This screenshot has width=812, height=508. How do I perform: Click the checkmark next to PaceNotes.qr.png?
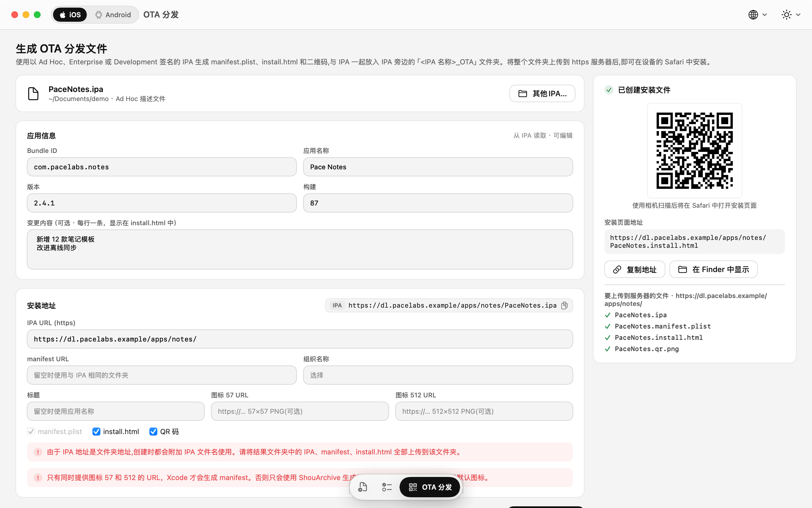pos(608,349)
